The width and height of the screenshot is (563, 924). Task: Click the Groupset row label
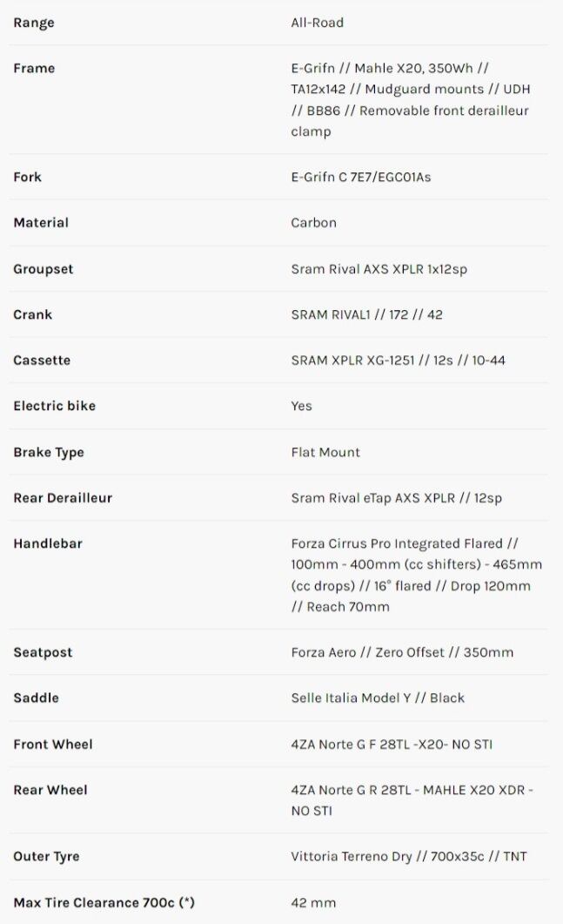point(44,269)
